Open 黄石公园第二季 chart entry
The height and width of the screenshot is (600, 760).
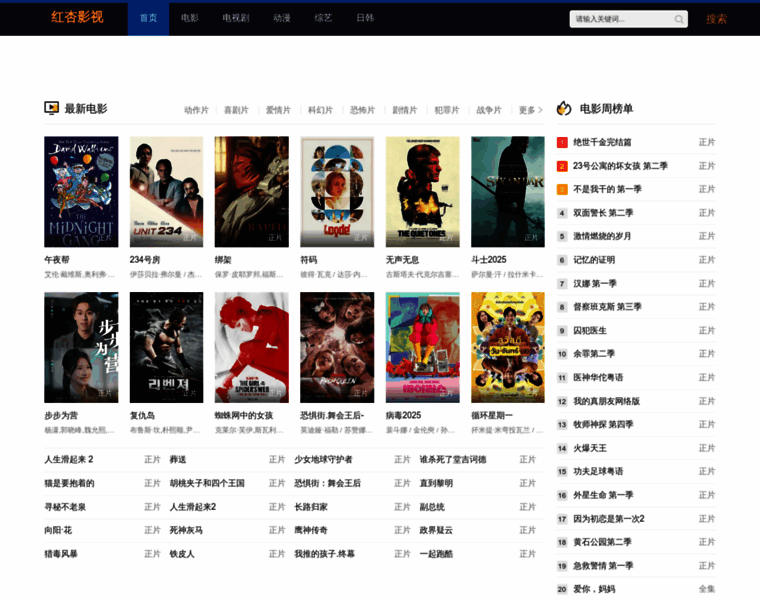[602, 542]
